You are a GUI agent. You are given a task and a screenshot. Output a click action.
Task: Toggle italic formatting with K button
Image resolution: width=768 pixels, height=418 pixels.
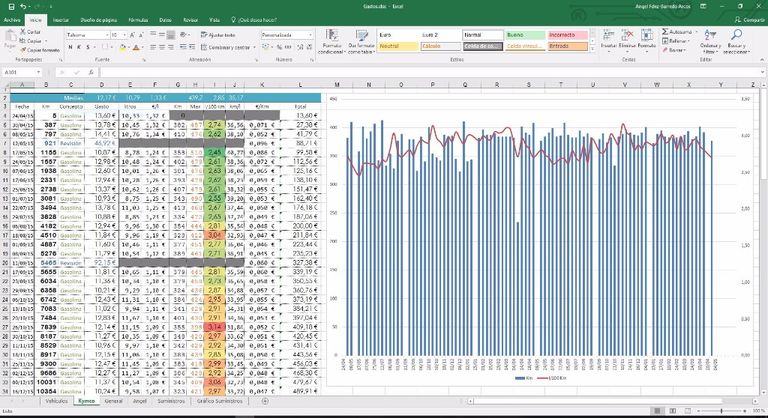[x=80, y=46]
